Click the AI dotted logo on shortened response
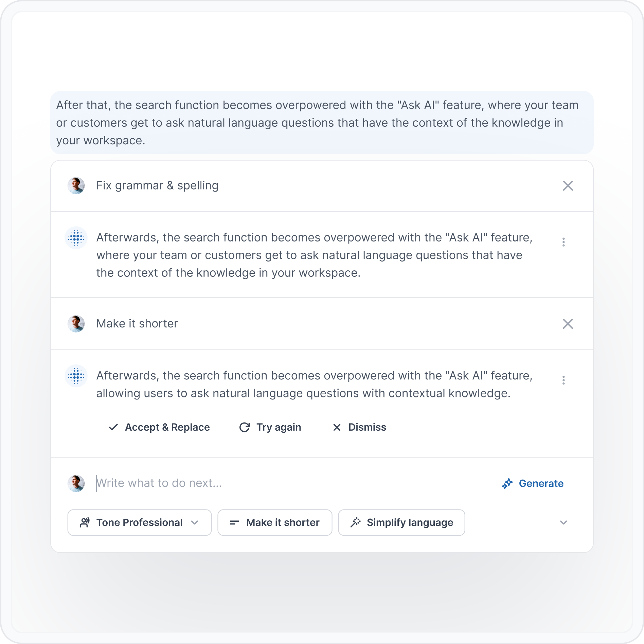Viewport: 644px width, 644px height. point(76,376)
